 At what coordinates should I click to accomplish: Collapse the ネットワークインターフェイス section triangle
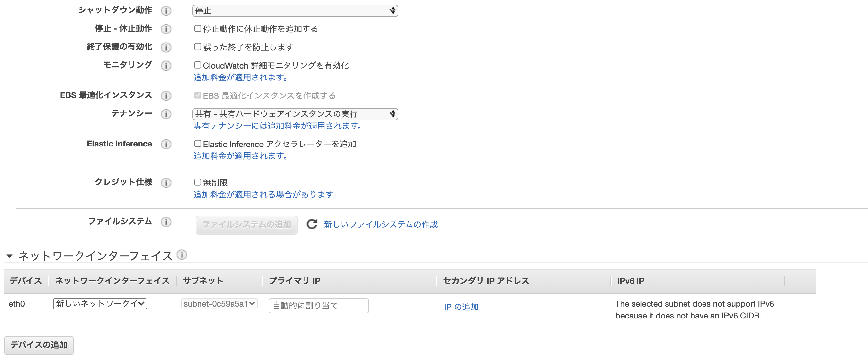tap(9, 256)
